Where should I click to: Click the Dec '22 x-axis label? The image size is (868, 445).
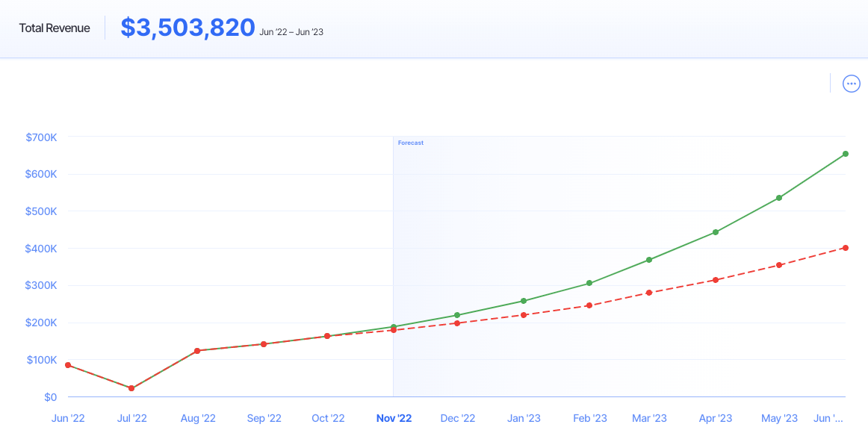(x=458, y=418)
